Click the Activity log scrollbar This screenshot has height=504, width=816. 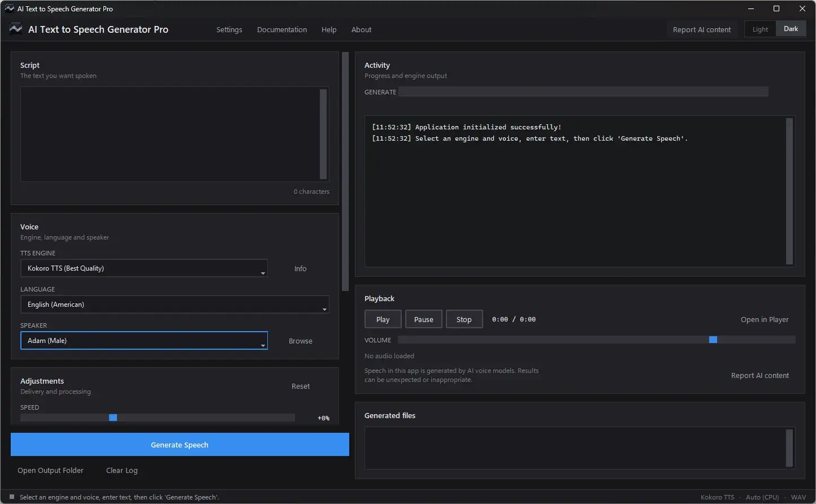(x=789, y=192)
